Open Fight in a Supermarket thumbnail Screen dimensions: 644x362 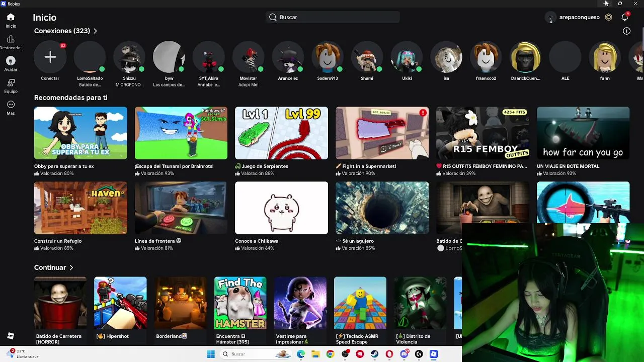click(382, 133)
